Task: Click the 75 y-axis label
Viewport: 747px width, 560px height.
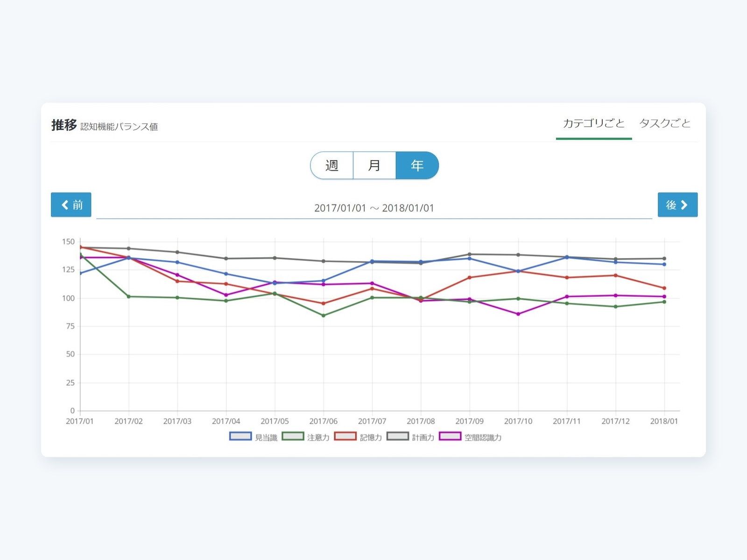Action: coord(70,326)
